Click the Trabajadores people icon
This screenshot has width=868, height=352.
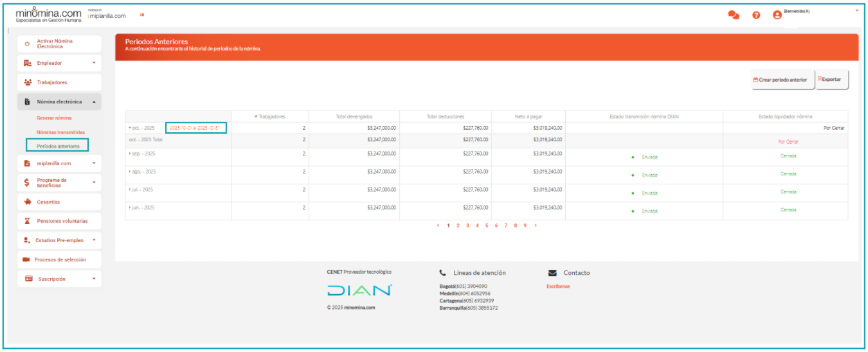coord(28,82)
